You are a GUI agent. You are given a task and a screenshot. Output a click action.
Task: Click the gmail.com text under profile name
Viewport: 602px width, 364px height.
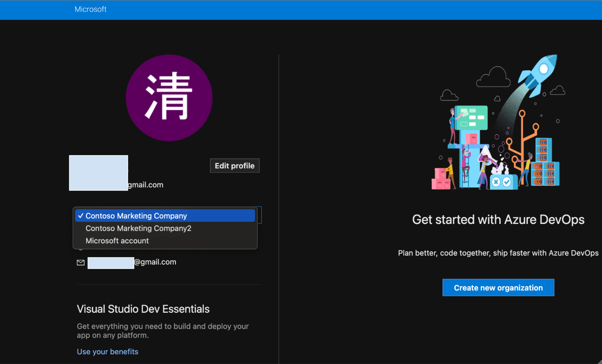(x=146, y=185)
